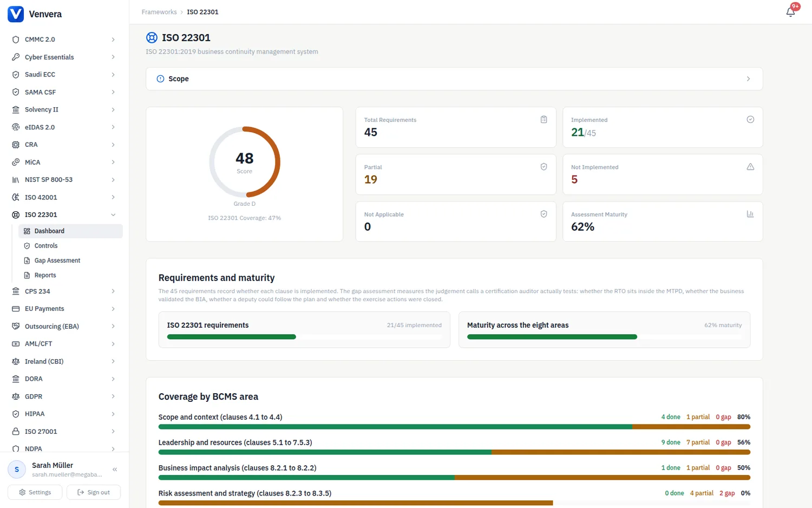
Task: Click the eIDAS 2.0 fingerprint icon
Action: (x=16, y=127)
